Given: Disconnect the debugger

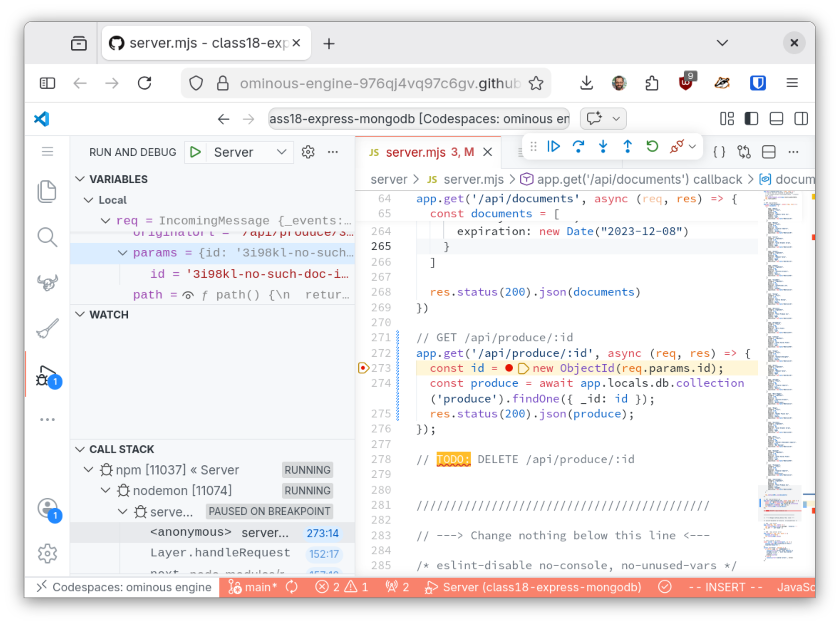Looking at the screenshot, I should point(677,146).
